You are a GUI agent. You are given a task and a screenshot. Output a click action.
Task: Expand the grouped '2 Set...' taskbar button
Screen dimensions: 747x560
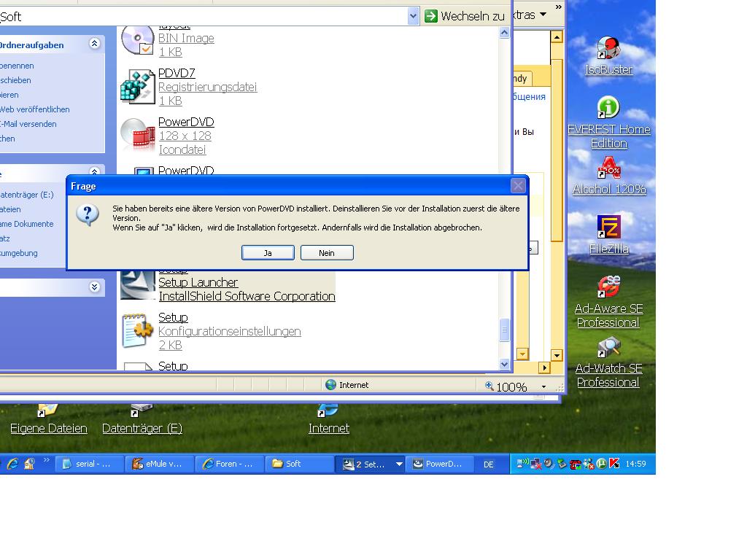[370, 464]
